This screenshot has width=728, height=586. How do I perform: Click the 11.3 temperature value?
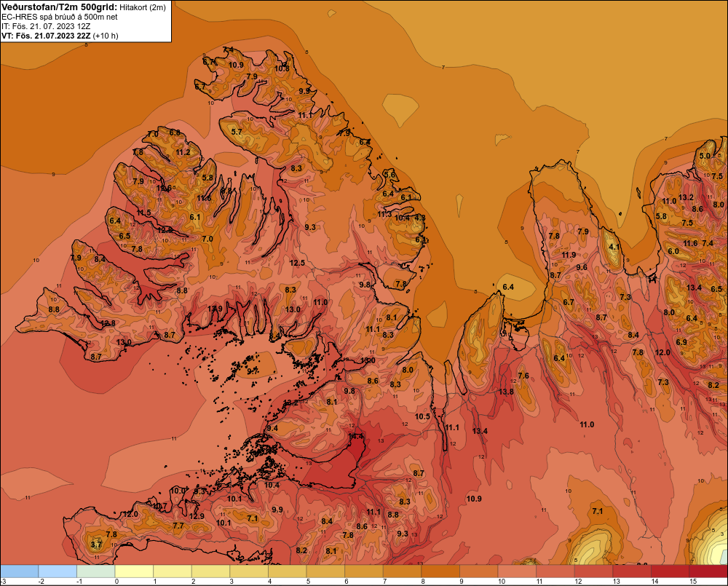pos(384,214)
